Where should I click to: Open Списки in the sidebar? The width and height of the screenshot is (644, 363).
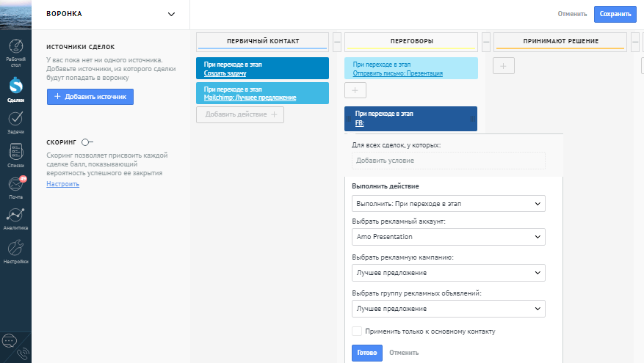tap(15, 155)
